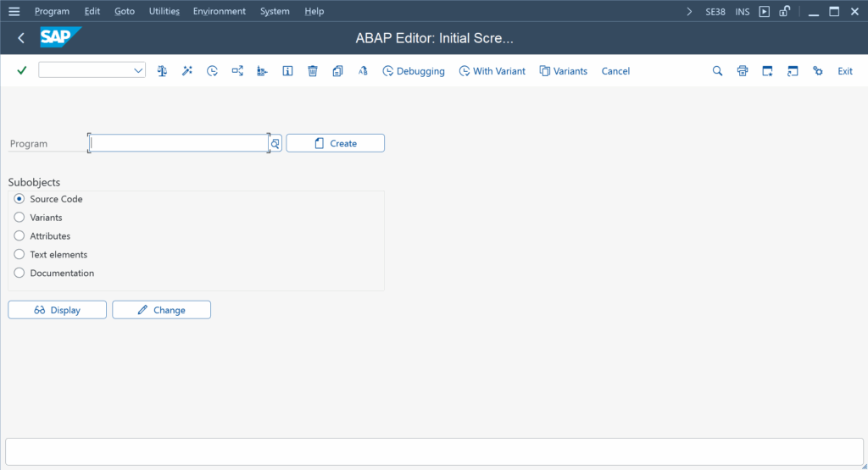Click the new window star icon
The image size is (868, 470).
pos(767,71)
